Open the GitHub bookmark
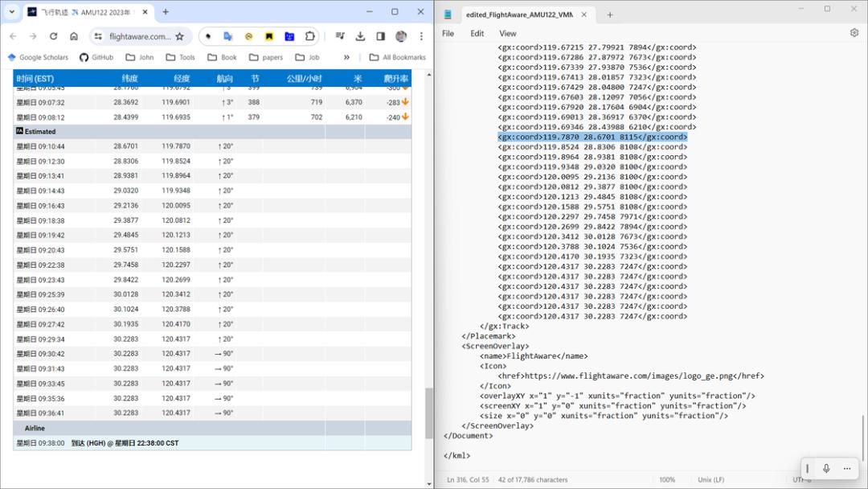Image resolution: width=868 pixels, height=489 pixels. click(x=96, y=57)
